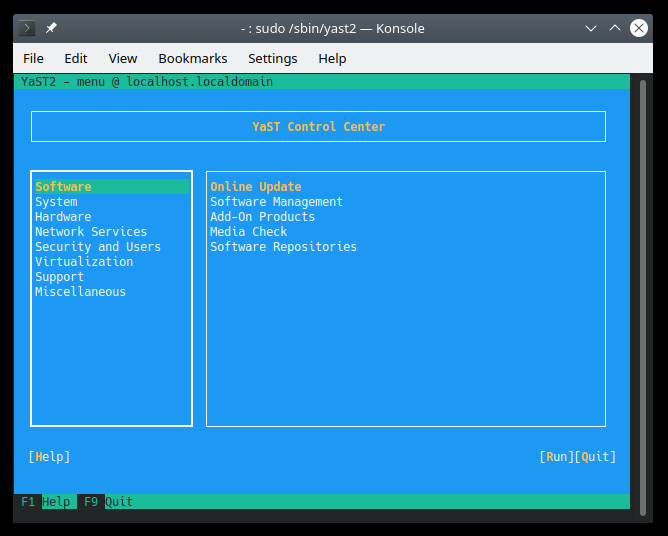Open the Bookmarks menu
The image size is (668, 536).
(193, 58)
